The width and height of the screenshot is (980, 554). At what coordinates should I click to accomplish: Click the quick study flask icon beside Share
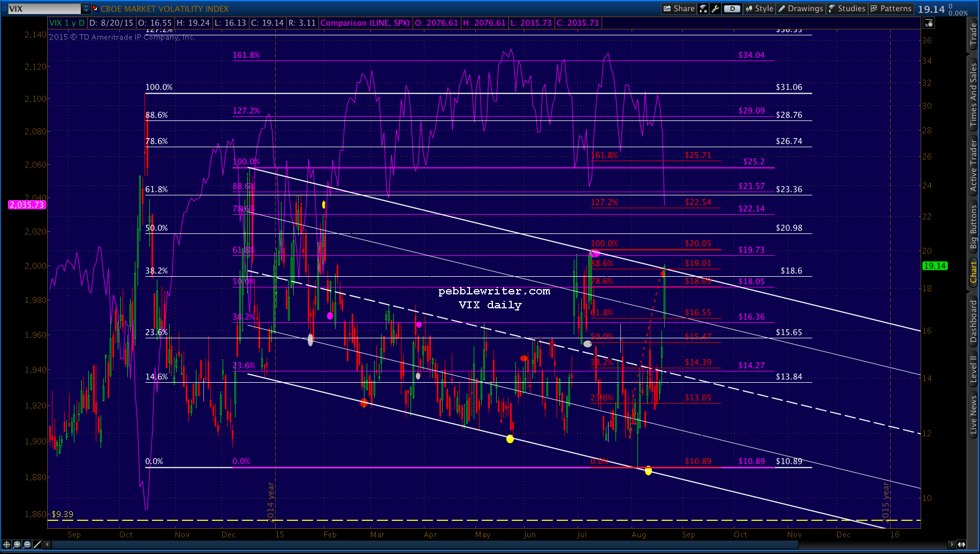pos(703,9)
